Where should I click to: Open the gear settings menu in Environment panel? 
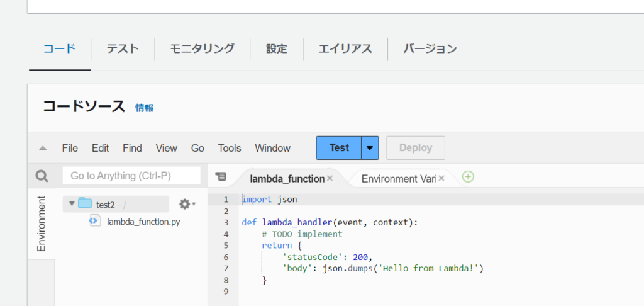pos(187,203)
